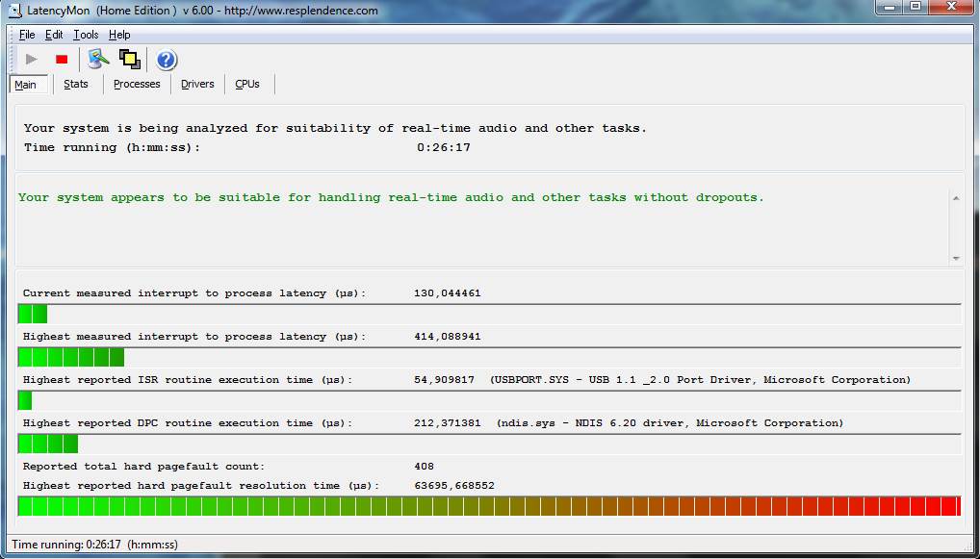Click the yellow overlapping windows toolbar icon
The width and height of the screenshot is (980, 559).
point(129,60)
